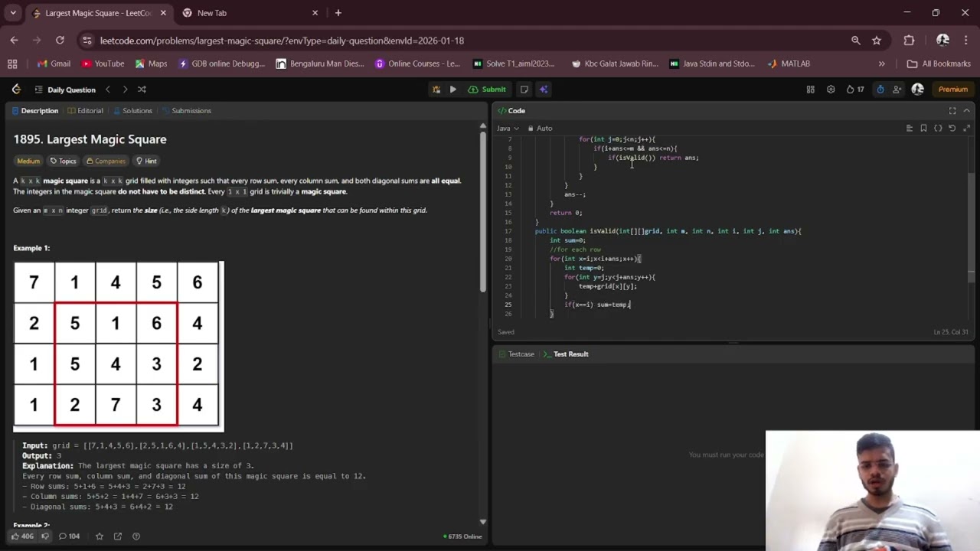The image size is (980, 551).
Task: Pick a random question with shuffle icon
Action: coord(142,90)
